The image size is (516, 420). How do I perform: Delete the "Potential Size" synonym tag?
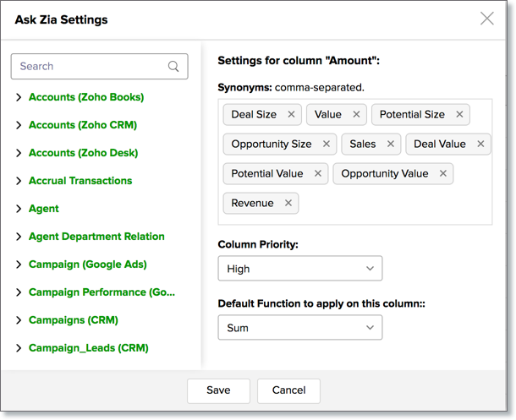(x=459, y=115)
